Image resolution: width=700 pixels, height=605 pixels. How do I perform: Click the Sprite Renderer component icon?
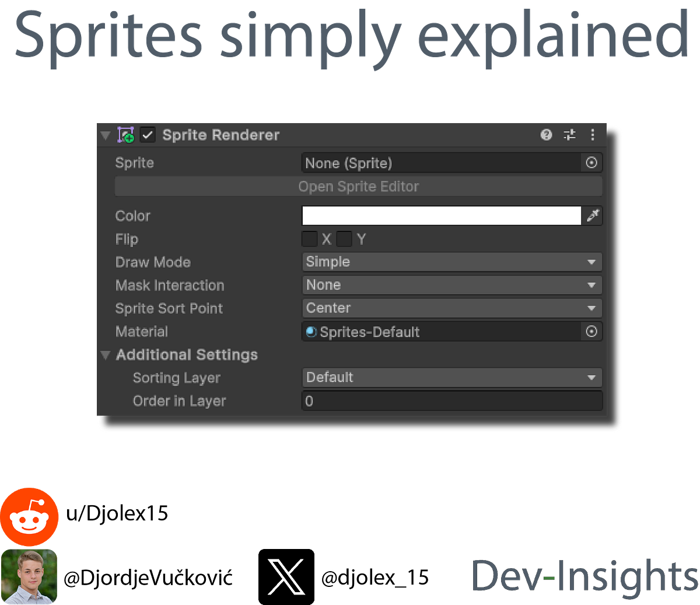126,135
